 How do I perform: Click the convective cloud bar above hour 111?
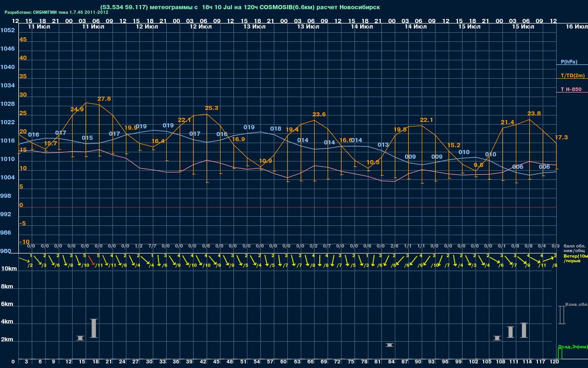coord(510,332)
